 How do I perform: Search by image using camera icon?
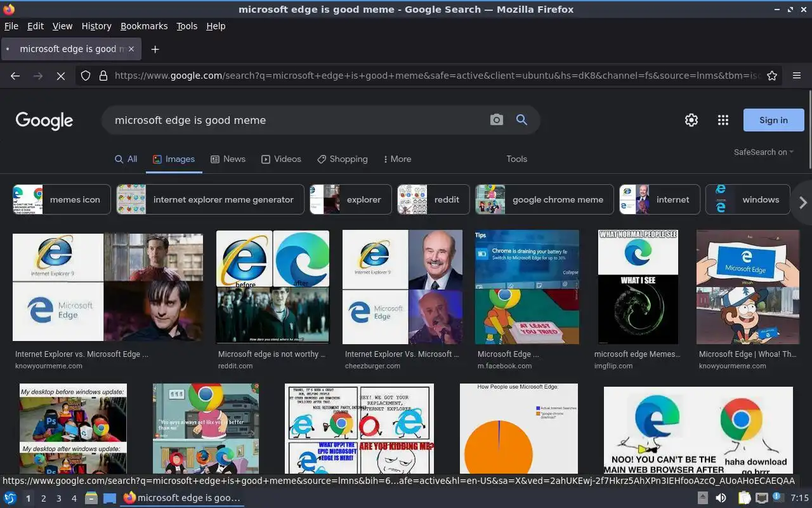pyautogui.click(x=497, y=120)
